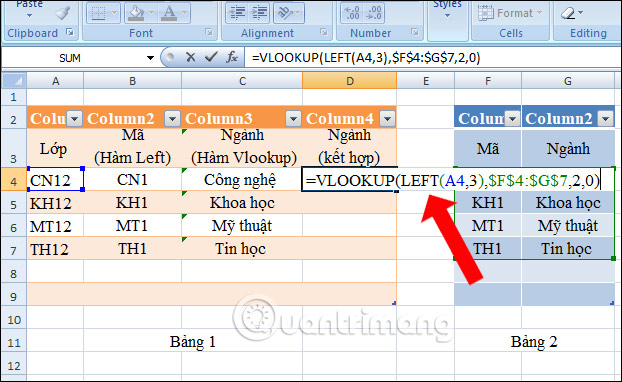Open filter dropdown for Column2 in Bảng 1
This screenshot has height=382, width=622.
click(172, 118)
